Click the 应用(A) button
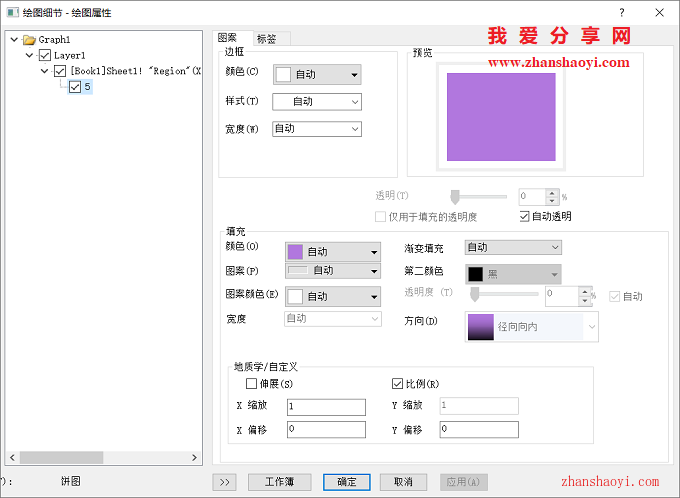This screenshot has height=498, width=680. 464,482
